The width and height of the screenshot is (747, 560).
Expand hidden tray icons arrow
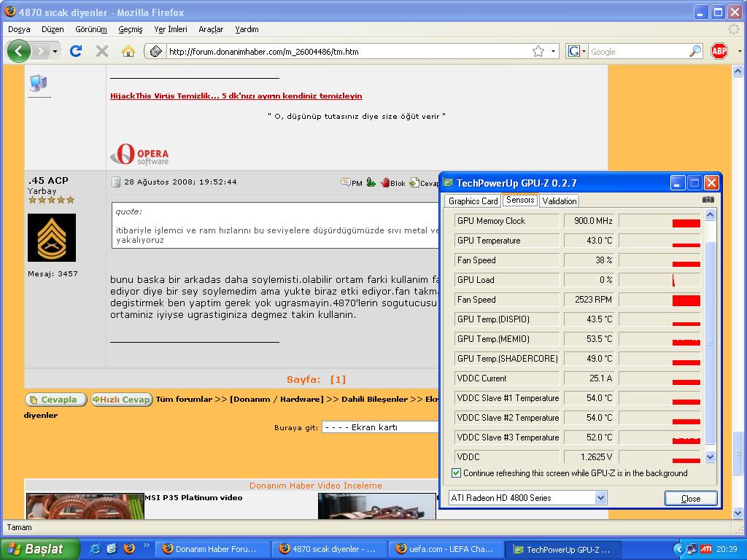[x=678, y=549]
